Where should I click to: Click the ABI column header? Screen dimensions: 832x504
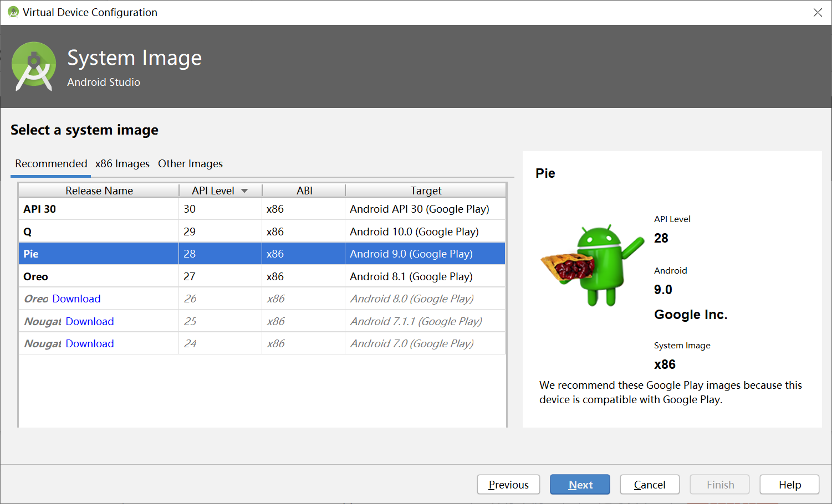coord(304,190)
